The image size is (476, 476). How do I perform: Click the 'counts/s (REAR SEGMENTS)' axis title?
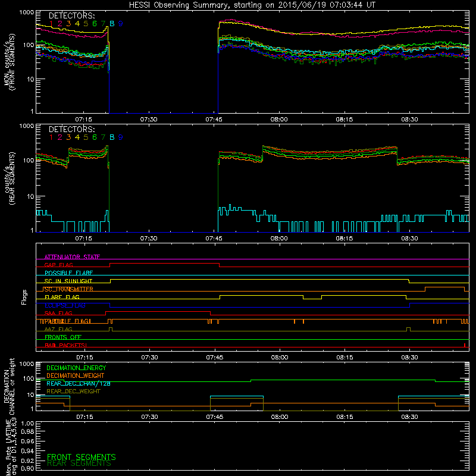[9, 178]
